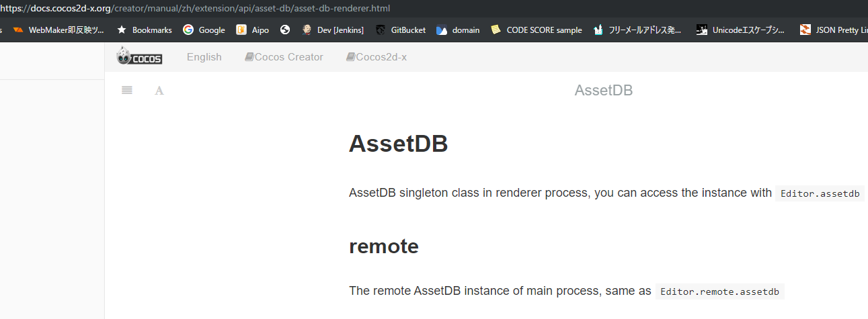Click the AssetDB page title in header
Viewport: 868px width, 319px height.
tap(603, 91)
